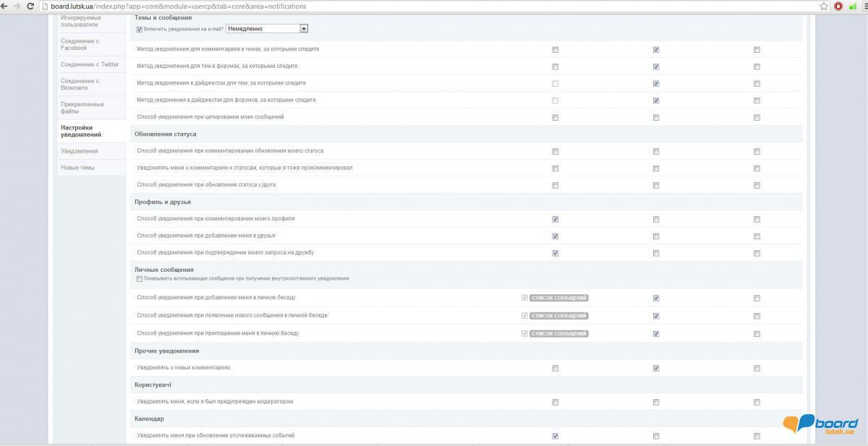Open "Соединение с Twitter" sidebar link

pyautogui.click(x=90, y=64)
